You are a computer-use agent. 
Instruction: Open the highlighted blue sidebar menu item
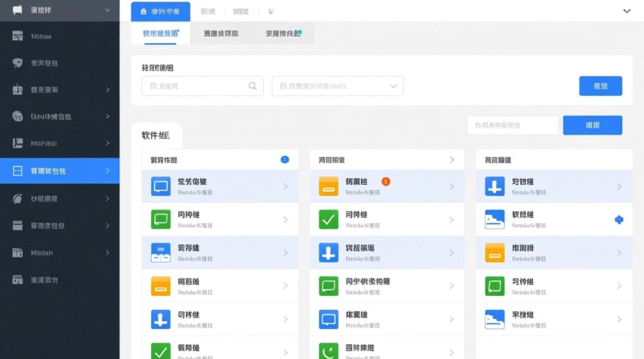click(59, 171)
